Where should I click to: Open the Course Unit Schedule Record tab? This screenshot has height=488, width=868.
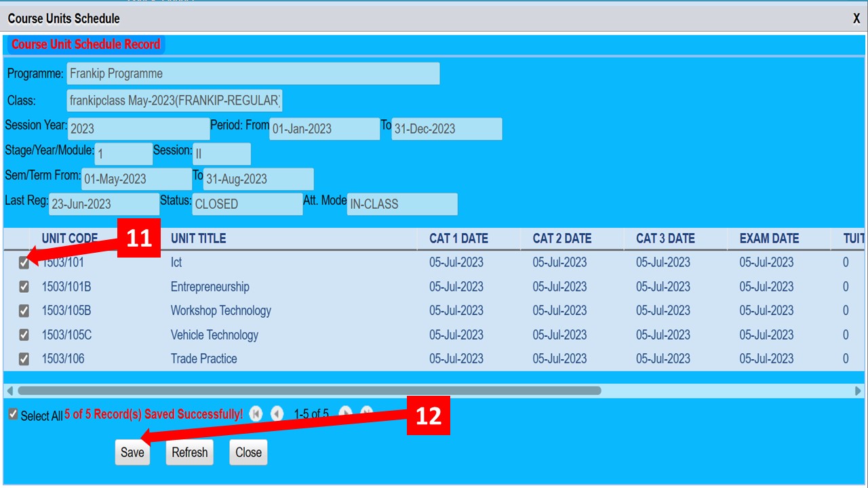pyautogui.click(x=86, y=45)
